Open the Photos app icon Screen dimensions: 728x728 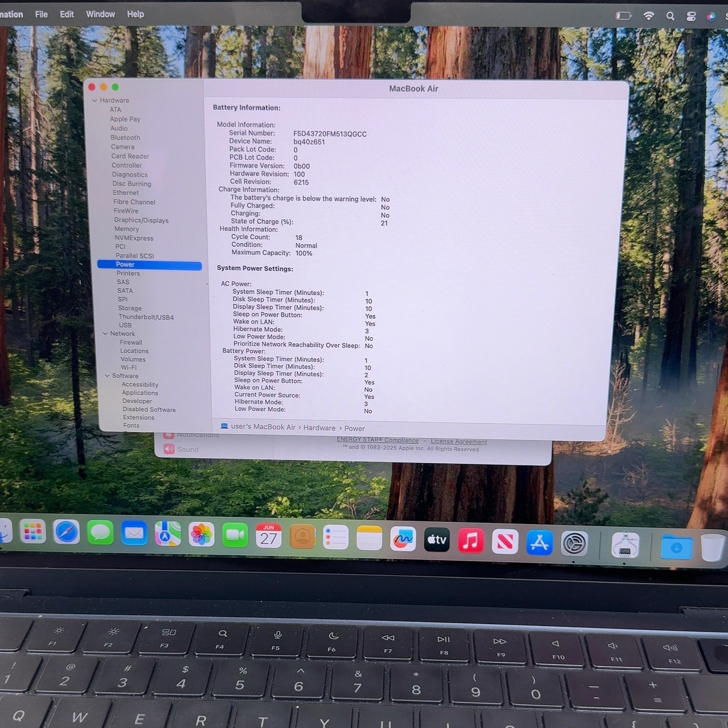(202, 535)
